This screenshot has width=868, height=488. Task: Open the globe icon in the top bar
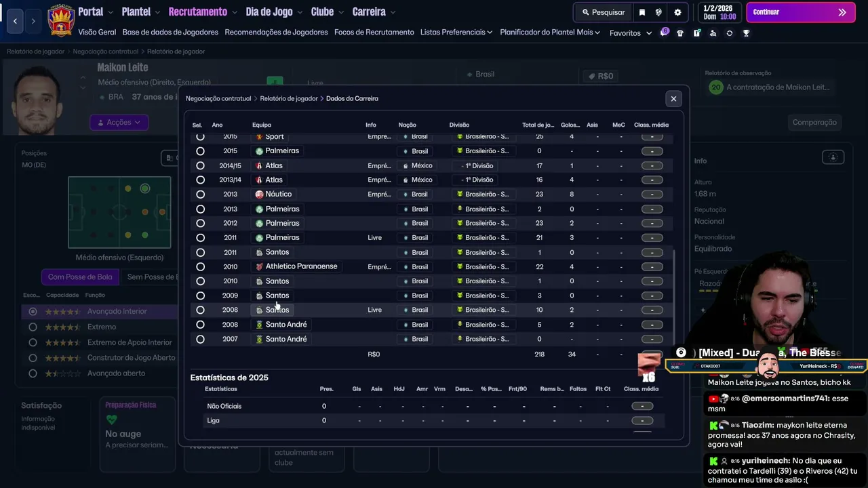click(658, 12)
